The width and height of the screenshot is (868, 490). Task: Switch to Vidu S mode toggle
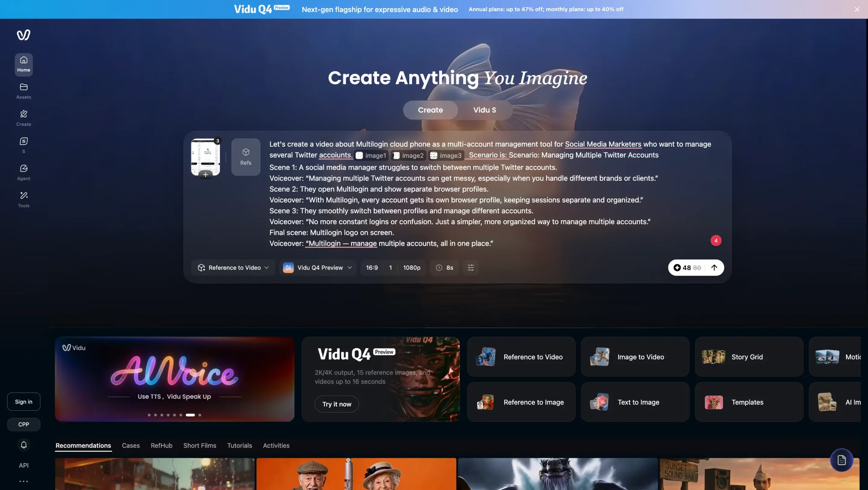pyautogui.click(x=485, y=110)
